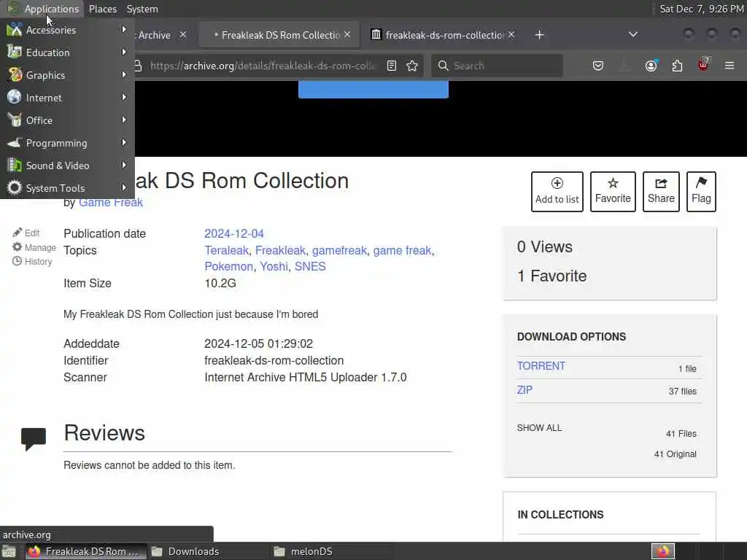Click the Share button

point(661,192)
